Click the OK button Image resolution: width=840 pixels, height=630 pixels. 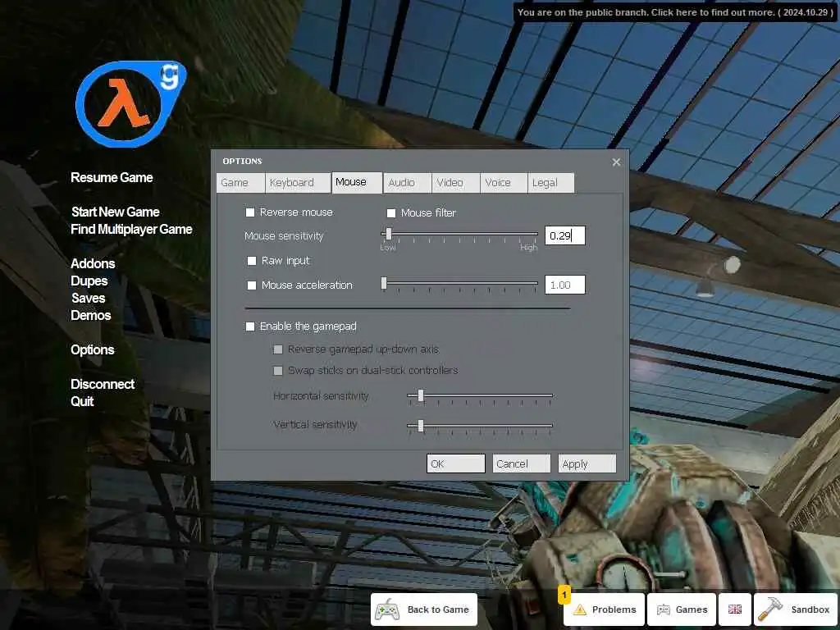(456, 464)
